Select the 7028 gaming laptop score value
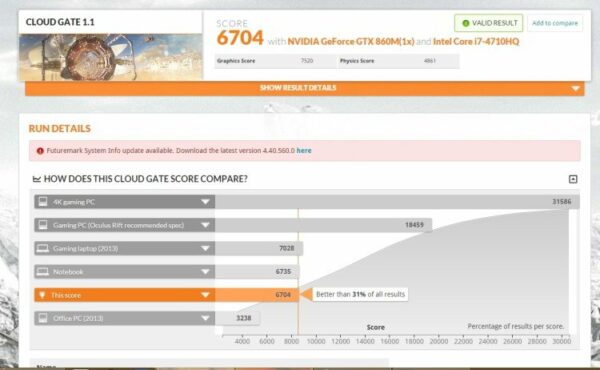Viewport: 600px width, 370px height. (x=287, y=248)
